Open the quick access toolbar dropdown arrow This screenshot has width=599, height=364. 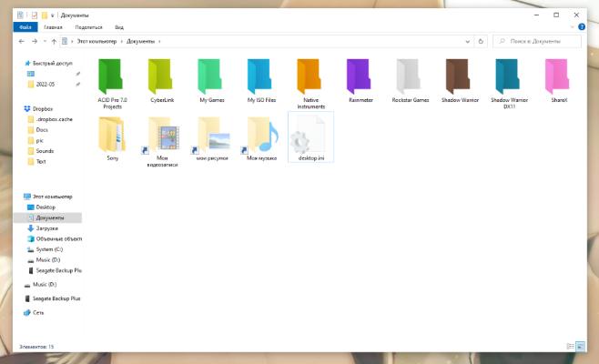tap(52, 15)
